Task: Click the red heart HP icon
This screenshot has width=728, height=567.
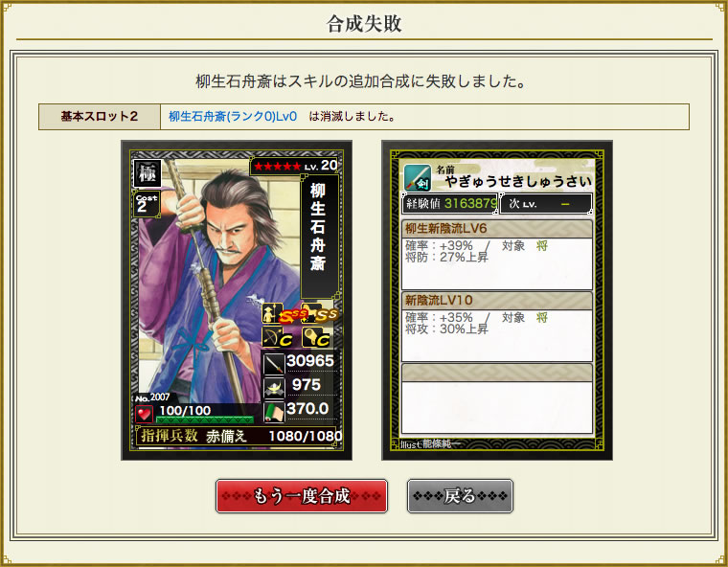Action: coord(144,414)
